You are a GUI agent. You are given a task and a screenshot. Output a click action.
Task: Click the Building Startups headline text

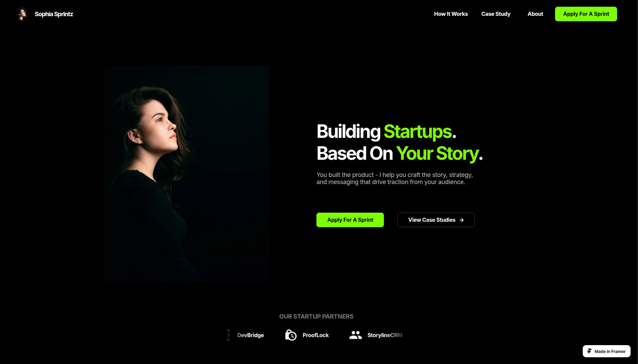[x=386, y=131]
